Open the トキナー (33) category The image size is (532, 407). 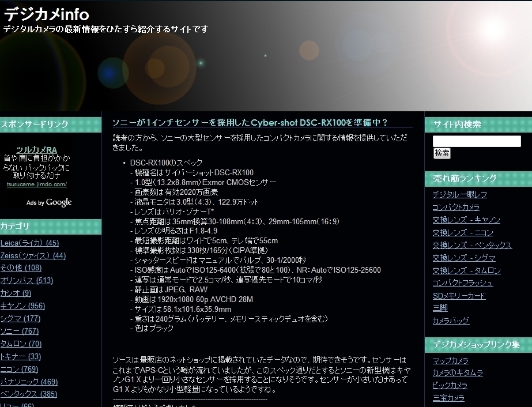[x=20, y=356]
